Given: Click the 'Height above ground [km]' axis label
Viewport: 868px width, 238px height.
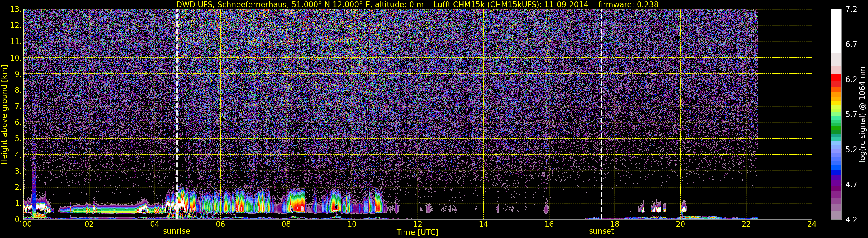Looking at the screenshot, I should (x=4, y=115).
